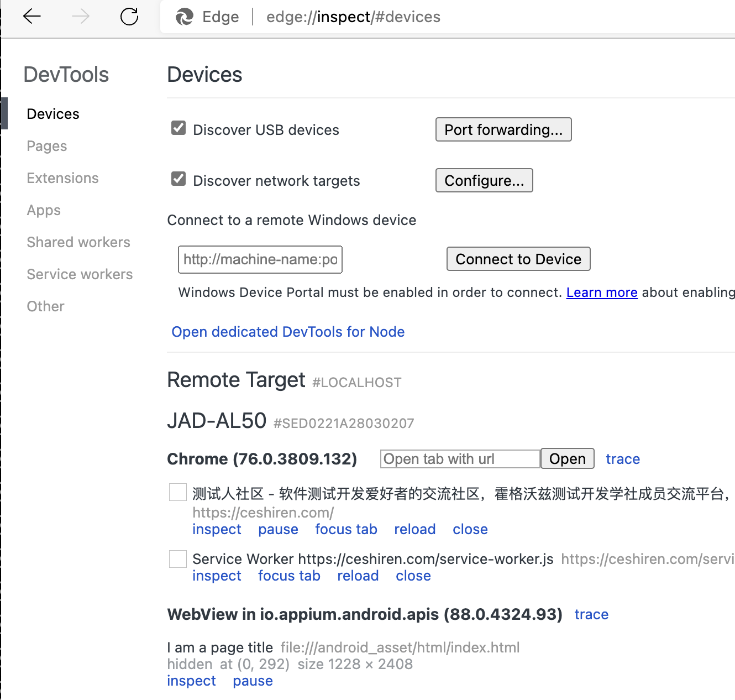Uncheck Discover USB devices checkbox
Image resolution: width=735 pixels, height=700 pixels.
point(179,128)
